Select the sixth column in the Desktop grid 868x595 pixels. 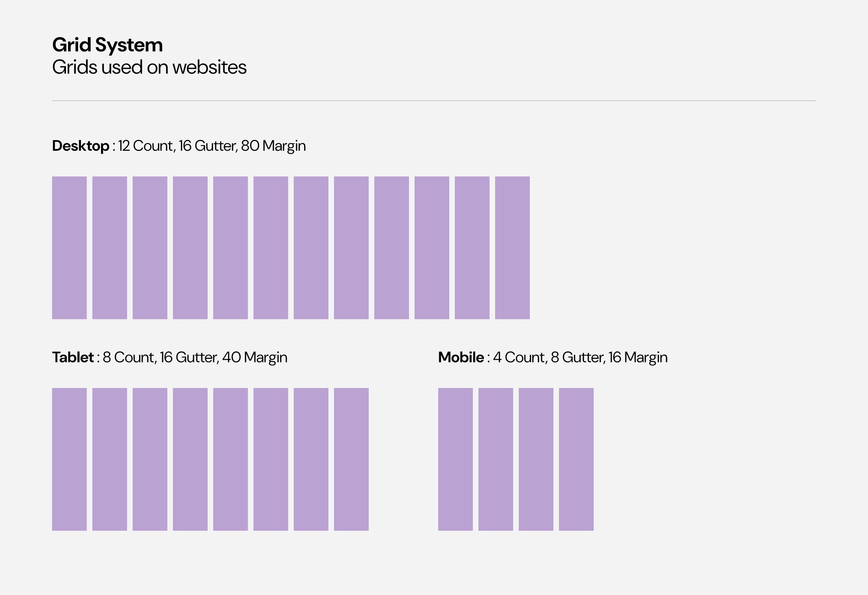(271, 248)
